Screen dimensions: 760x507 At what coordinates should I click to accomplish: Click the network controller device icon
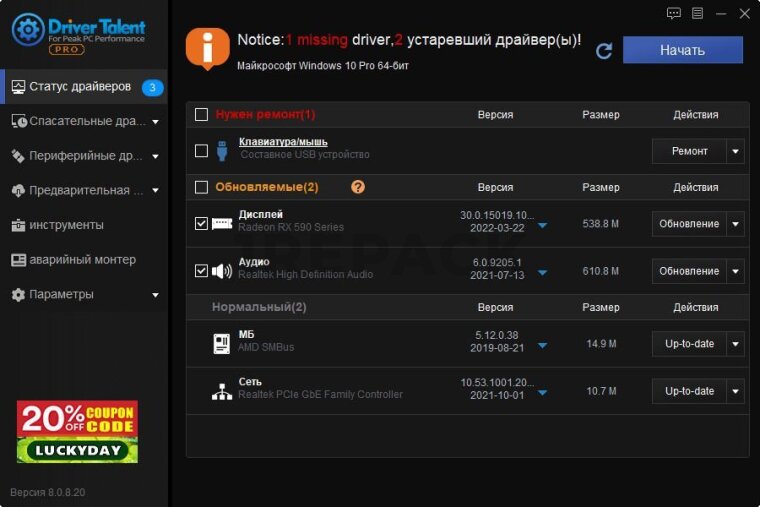[x=222, y=391]
